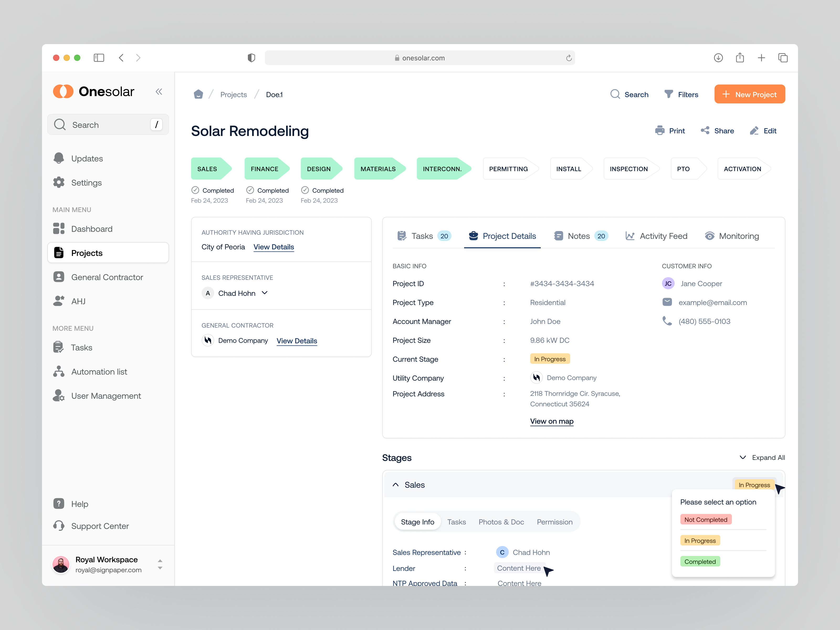
Task: Select 'Completed' status option
Action: coord(700,561)
